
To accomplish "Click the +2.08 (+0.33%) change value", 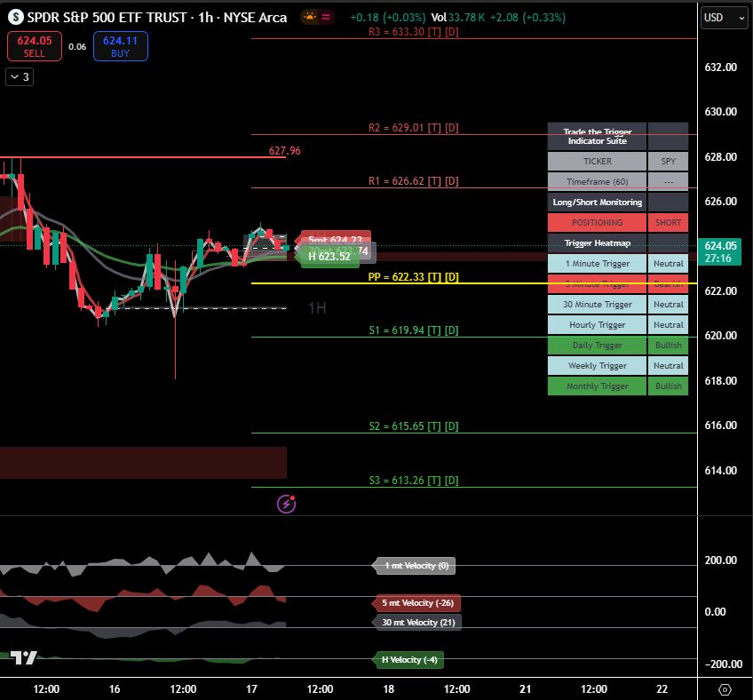I will point(527,17).
